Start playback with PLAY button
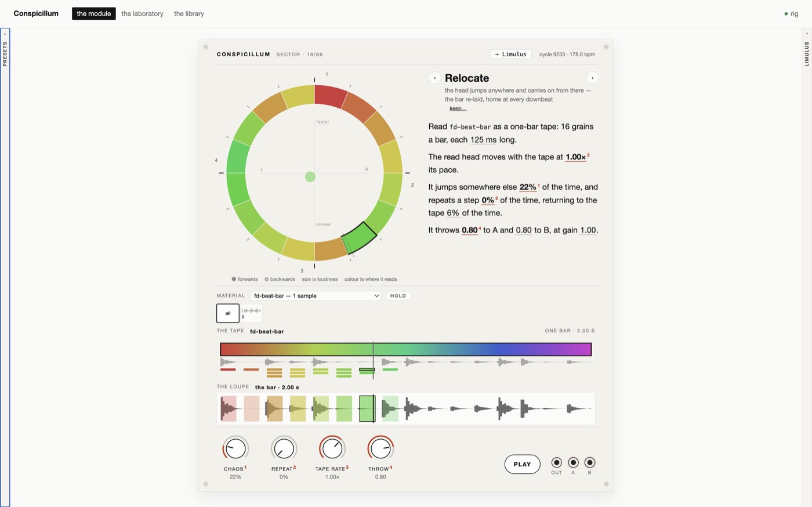The height and width of the screenshot is (507, 812). [522, 464]
